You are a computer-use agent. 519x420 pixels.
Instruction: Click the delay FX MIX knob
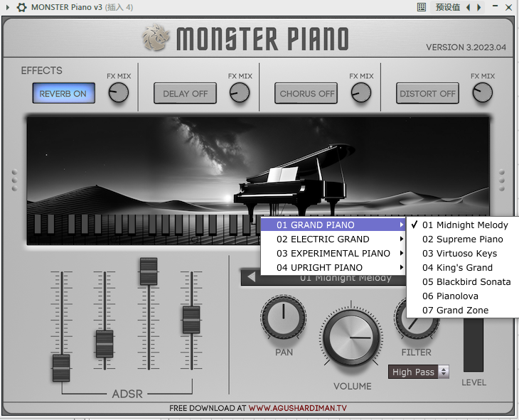pyautogui.click(x=240, y=92)
